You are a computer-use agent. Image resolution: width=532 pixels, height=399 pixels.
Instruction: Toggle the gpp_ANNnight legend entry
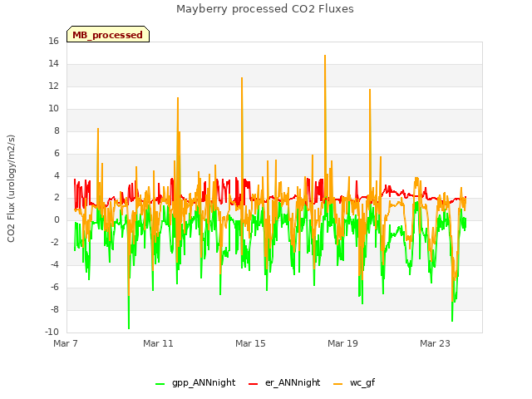pos(195,382)
